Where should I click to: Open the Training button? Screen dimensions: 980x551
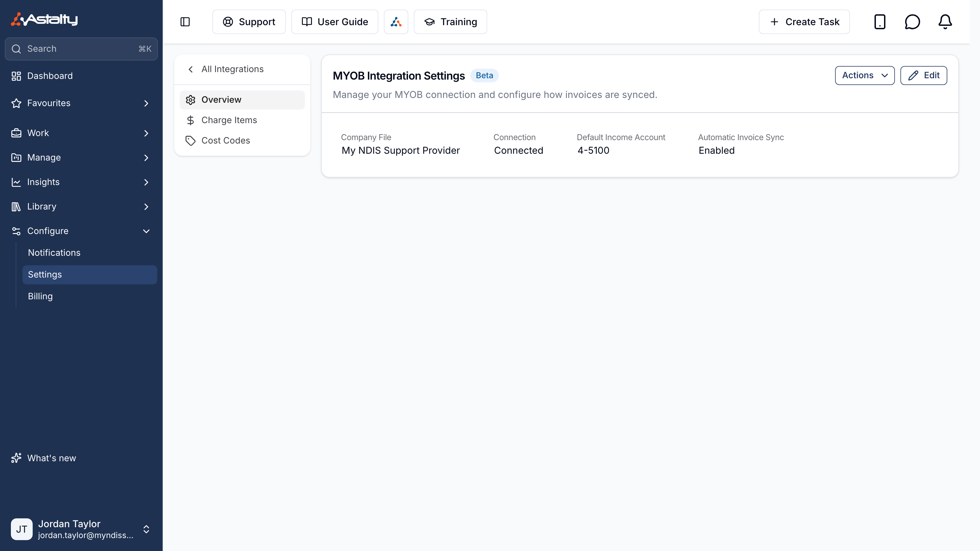coord(451,22)
